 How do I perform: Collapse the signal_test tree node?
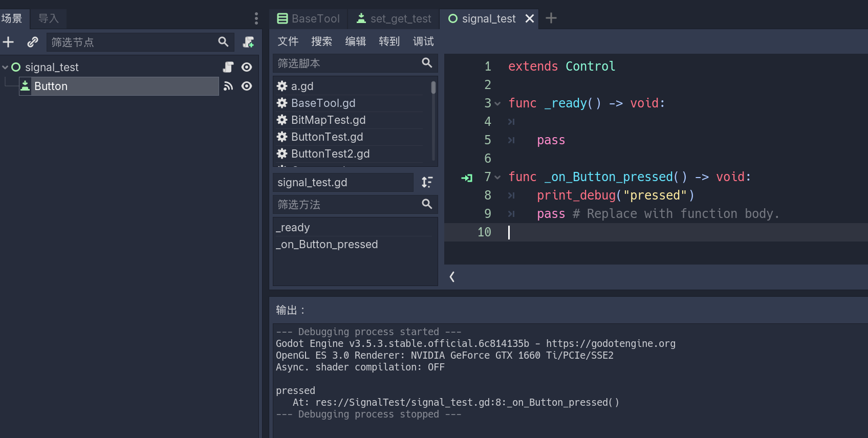coord(5,67)
